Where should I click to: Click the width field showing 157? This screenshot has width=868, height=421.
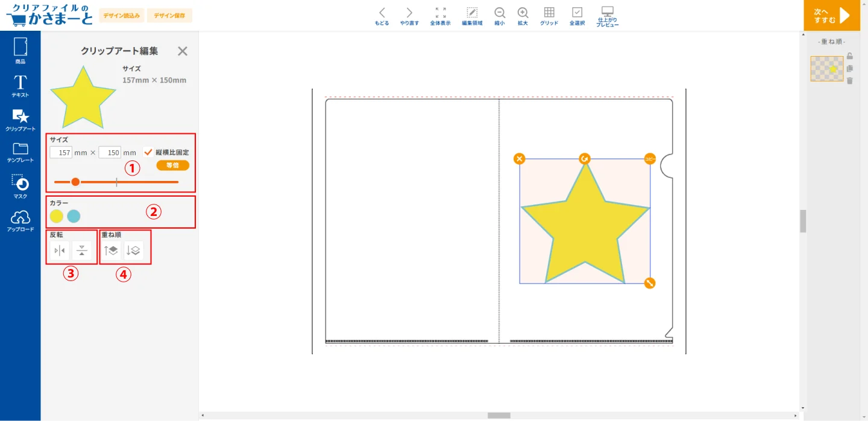click(61, 153)
